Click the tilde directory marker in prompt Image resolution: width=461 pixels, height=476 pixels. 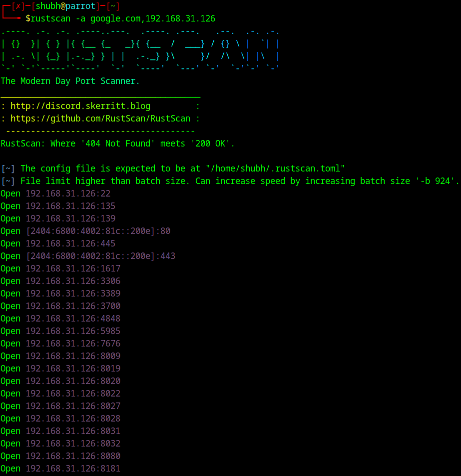click(113, 6)
